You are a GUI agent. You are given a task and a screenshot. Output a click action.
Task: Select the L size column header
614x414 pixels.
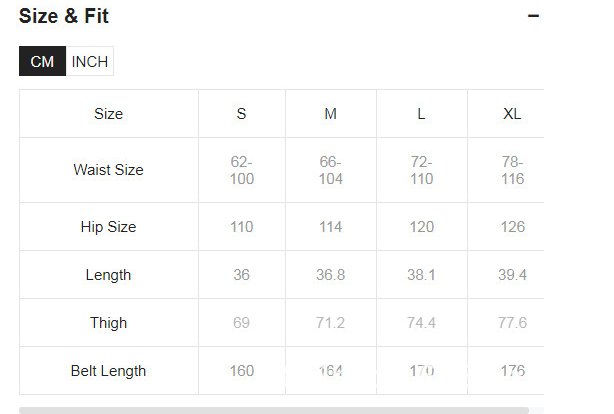[x=421, y=114]
